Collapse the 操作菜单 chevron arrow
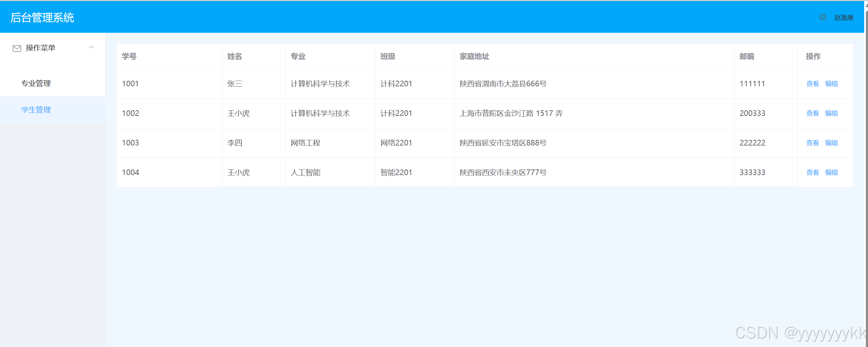The height and width of the screenshot is (347, 868). tap(92, 47)
